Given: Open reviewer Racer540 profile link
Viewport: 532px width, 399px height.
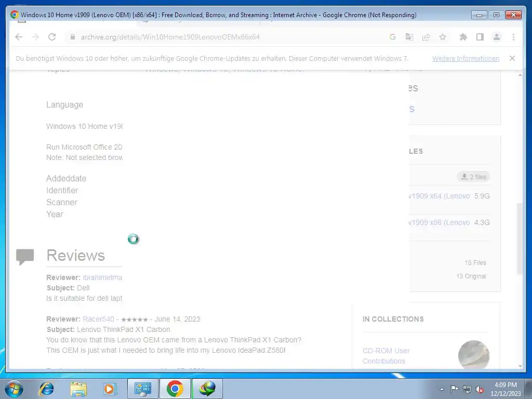Looking at the screenshot, I should point(98,320).
